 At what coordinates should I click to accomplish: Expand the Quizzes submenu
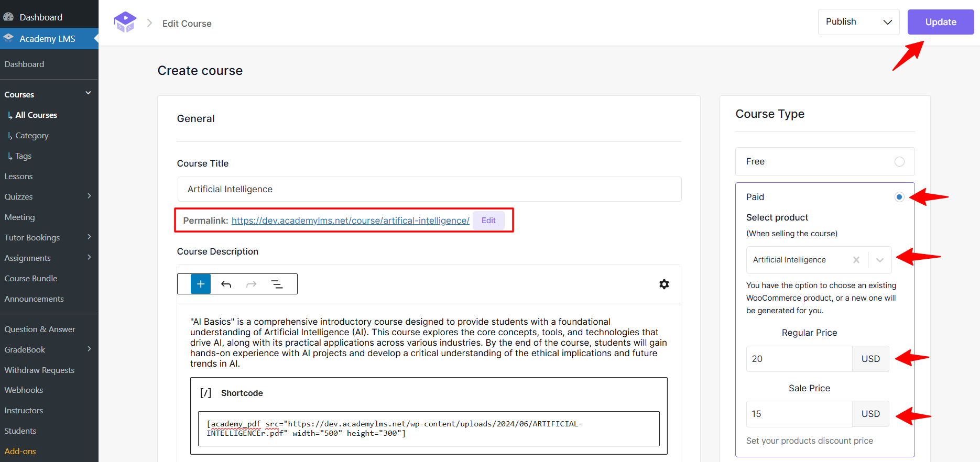[89, 196]
